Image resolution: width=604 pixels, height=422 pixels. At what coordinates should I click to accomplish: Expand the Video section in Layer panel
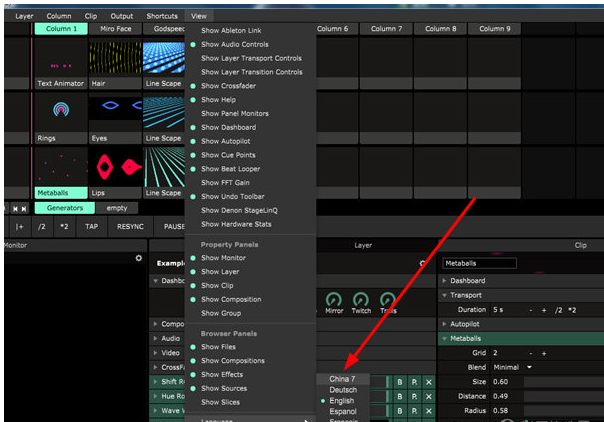(155, 353)
